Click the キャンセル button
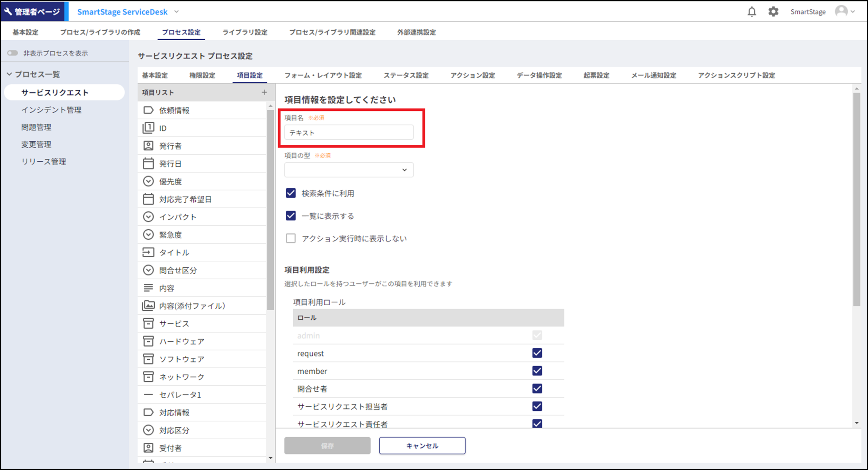This screenshot has width=868, height=470. [x=422, y=446]
